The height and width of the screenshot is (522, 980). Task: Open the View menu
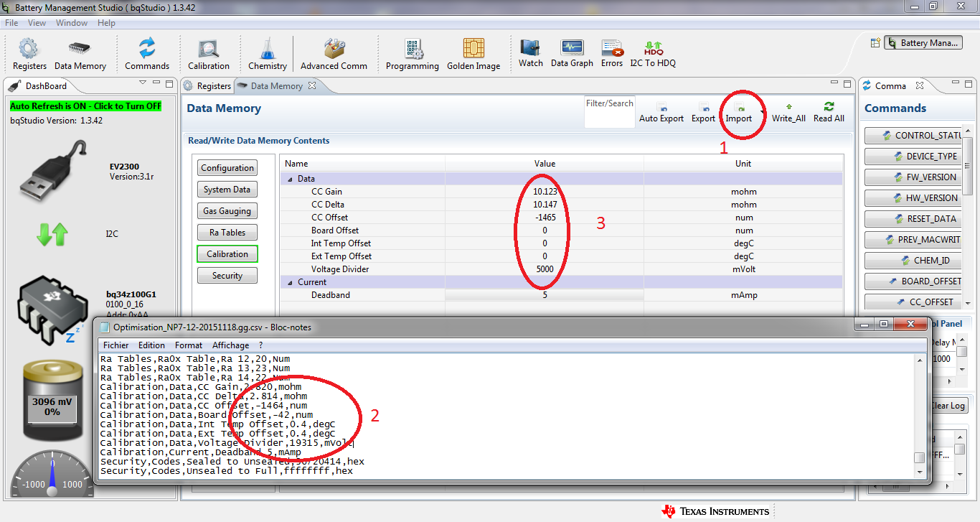37,23
